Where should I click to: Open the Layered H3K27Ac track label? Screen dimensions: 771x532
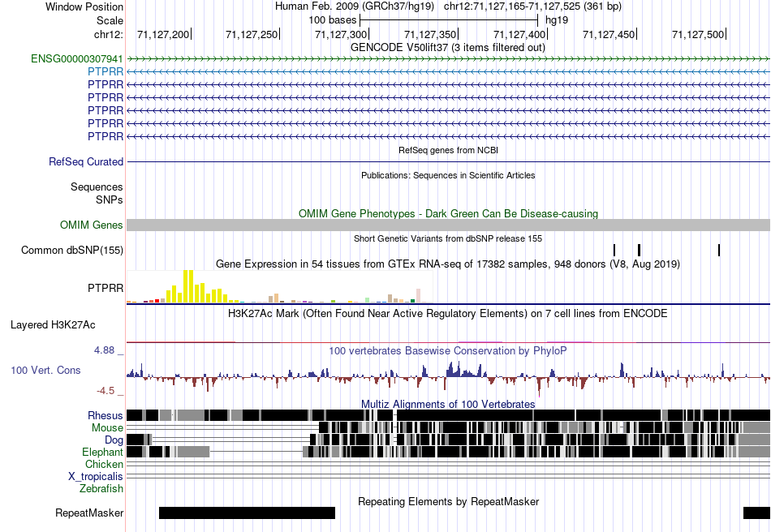[x=53, y=324]
